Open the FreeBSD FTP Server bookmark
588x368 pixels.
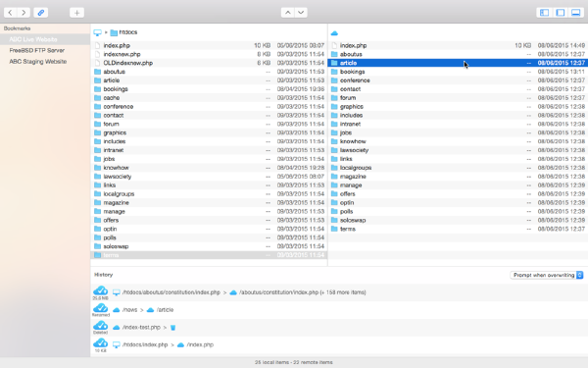[x=45, y=50]
